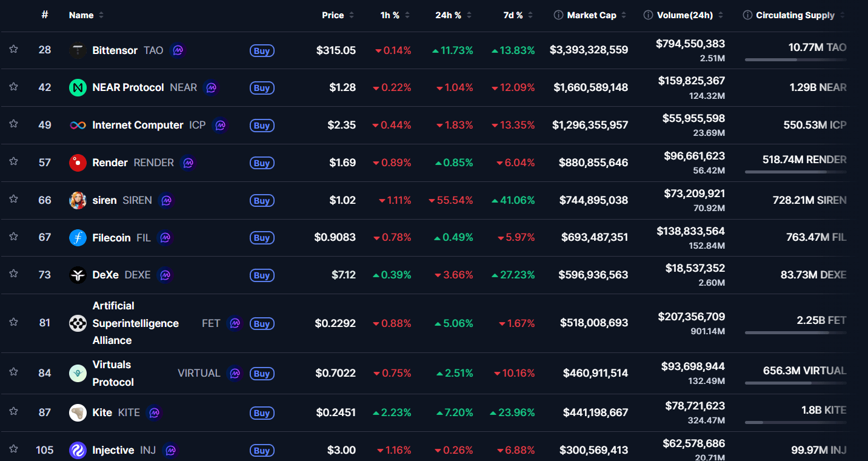Star Artificial Superintelligence Alliance row
This screenshot has width=868, height=461.
click(x=13, y=323)
